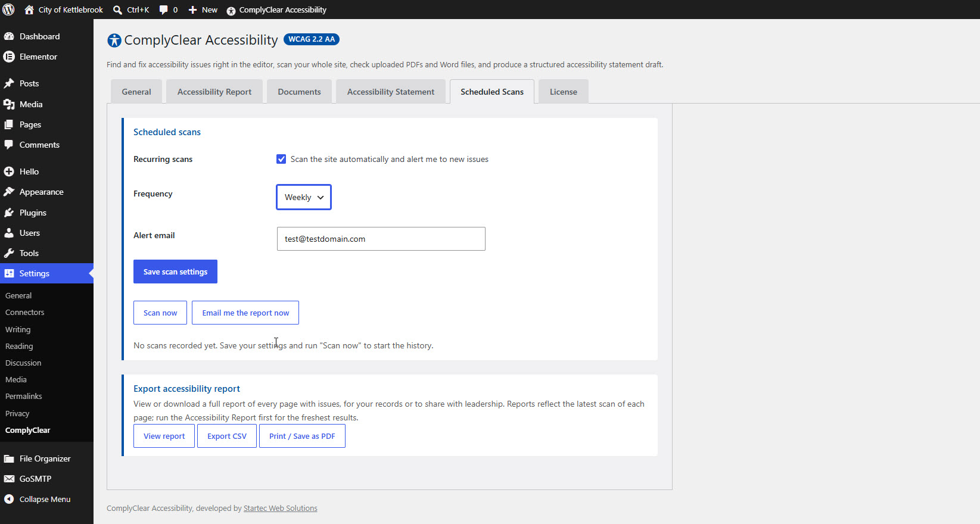Image resolution: width=980 pixels, height=524 pixels.
Task: Switch to the Documents tab
Action: (299, 92)
